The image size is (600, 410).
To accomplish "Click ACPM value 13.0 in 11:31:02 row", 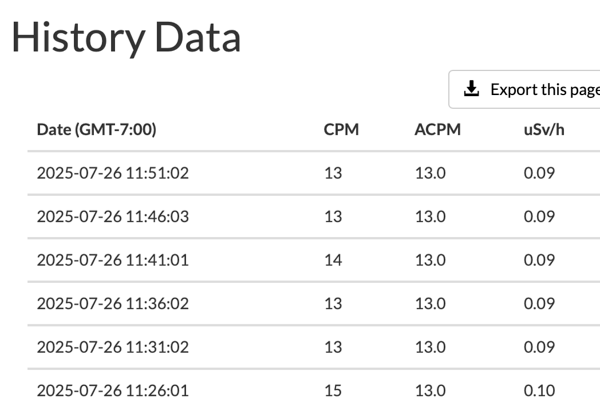I will [430, 347].
